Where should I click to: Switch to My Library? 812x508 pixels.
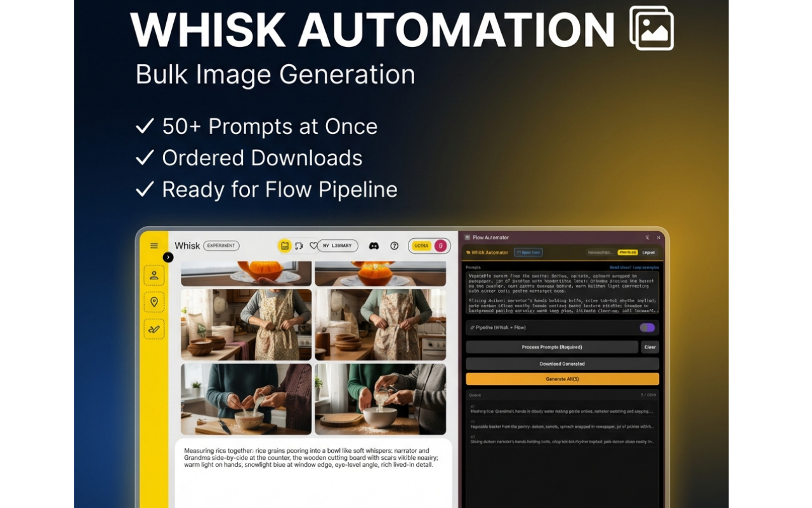coord(337,246)
